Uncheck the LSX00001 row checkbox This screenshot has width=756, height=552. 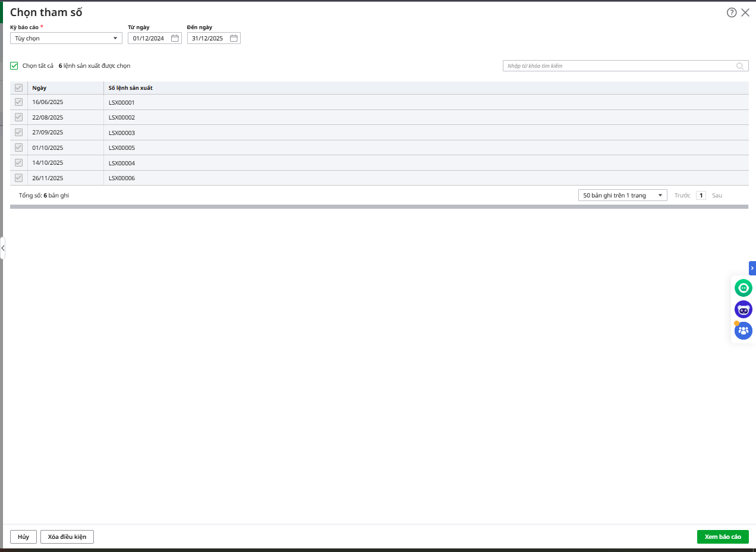pos(18,102)
